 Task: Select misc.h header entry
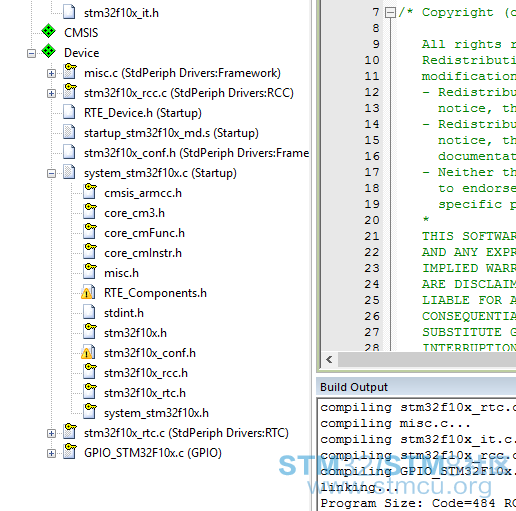pos(121,273)
